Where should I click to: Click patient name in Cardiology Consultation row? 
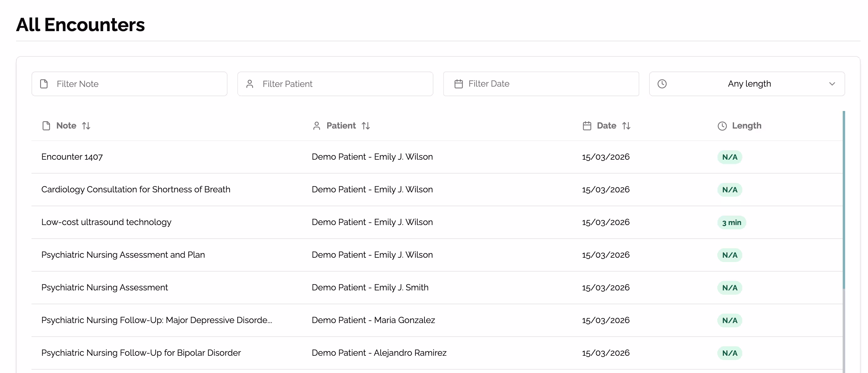pos(372,190)
